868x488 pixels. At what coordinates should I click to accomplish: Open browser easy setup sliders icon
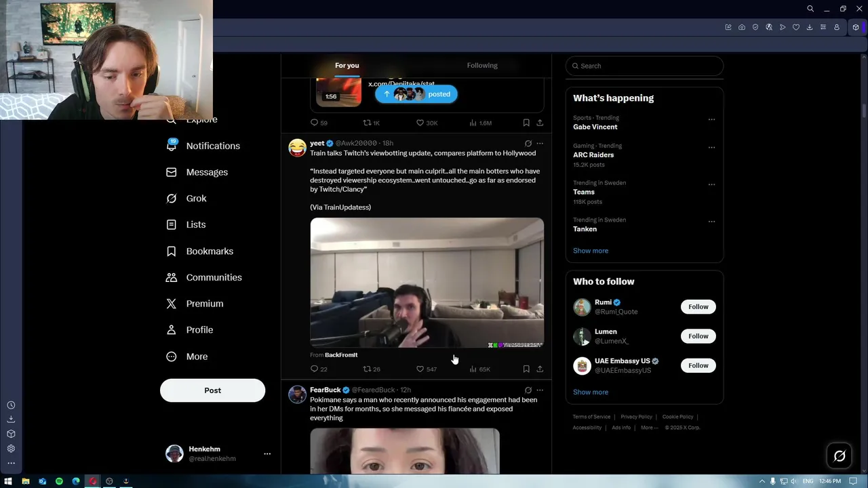pyautogui.click(x=823, y=27)
